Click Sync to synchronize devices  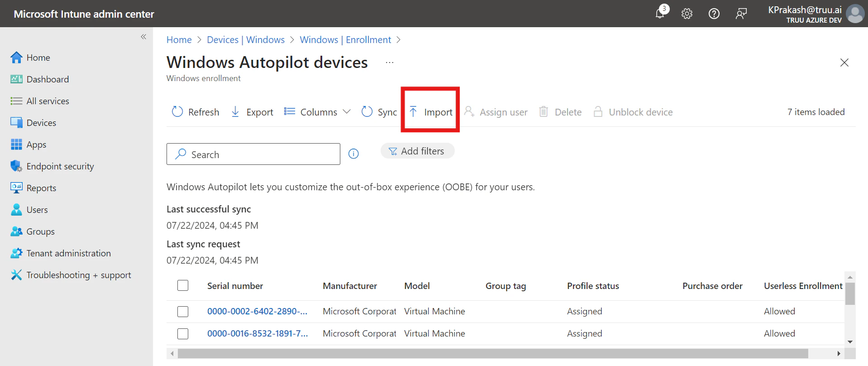[x=379, y=112]
